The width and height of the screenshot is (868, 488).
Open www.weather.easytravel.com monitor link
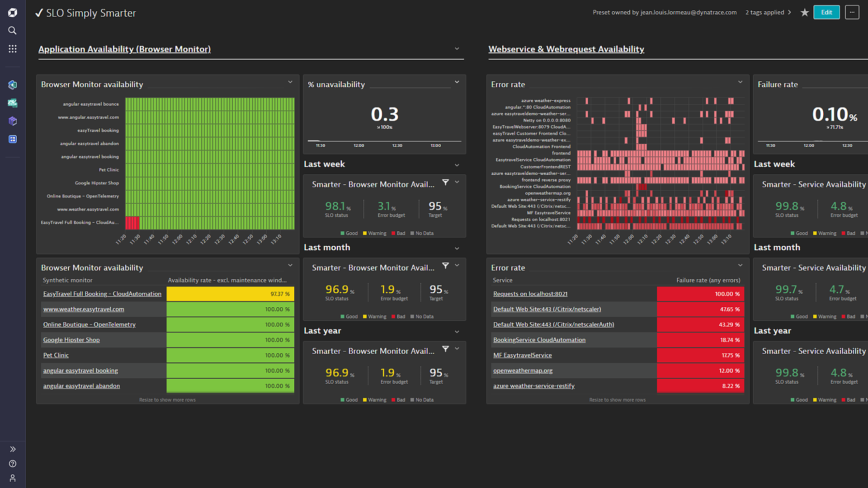click(84, 309)
